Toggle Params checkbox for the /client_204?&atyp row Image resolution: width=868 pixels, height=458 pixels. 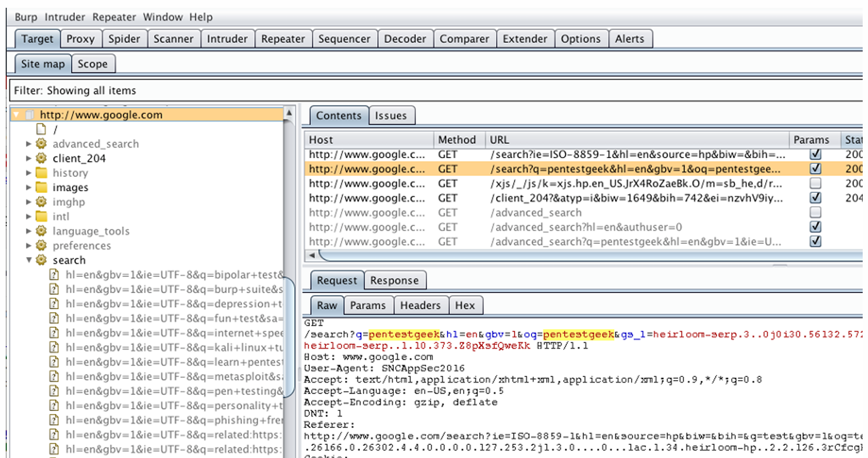point(815,198)
